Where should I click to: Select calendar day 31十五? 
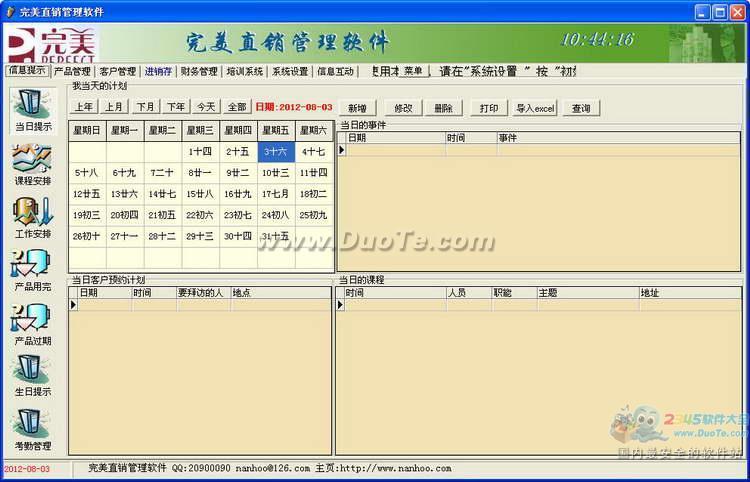pos(276,236)
